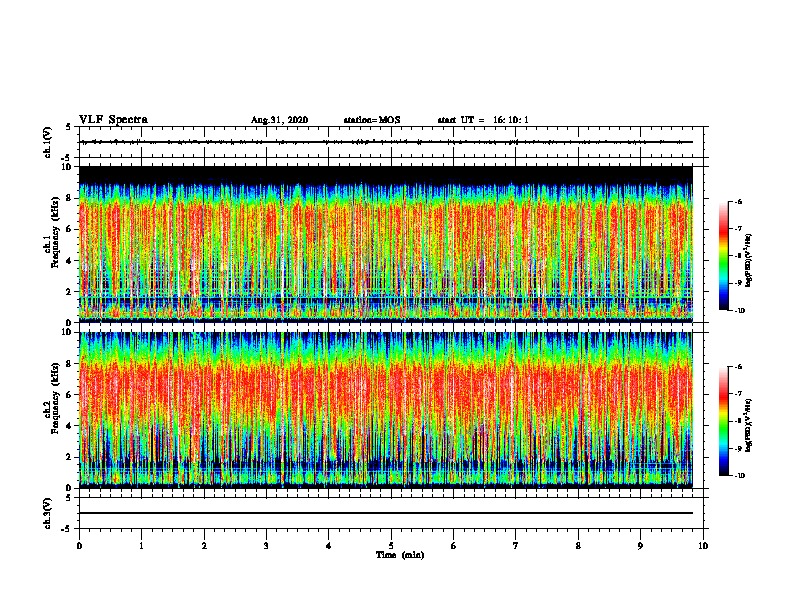Click the ch.1 spectrogram panel

386,244
